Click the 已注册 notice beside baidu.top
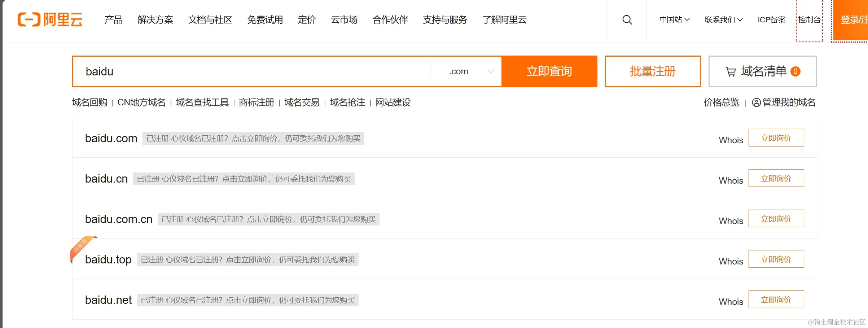Viewport: 868px width, 328px height. (247, 260)
